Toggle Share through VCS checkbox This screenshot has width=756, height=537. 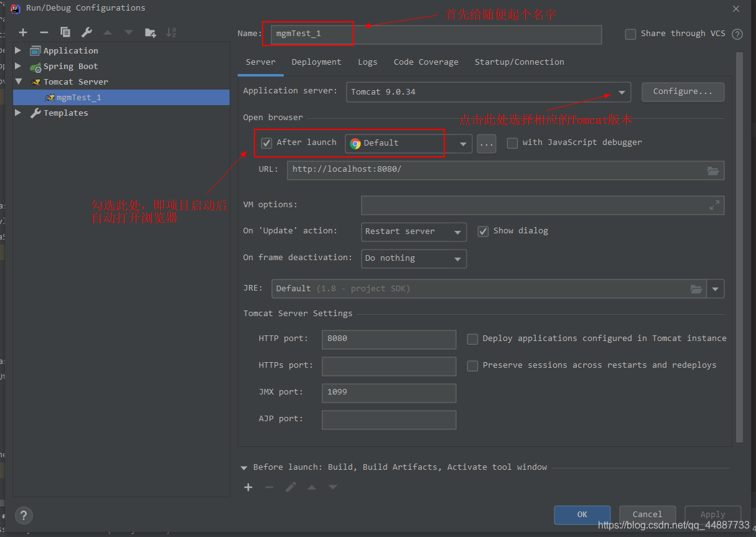pos(630,34)
